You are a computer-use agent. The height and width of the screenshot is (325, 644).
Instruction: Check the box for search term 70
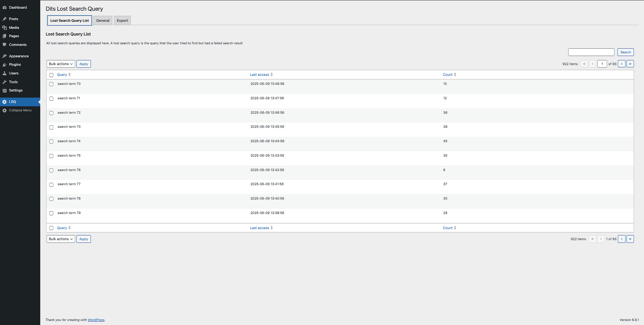[51, 84]
